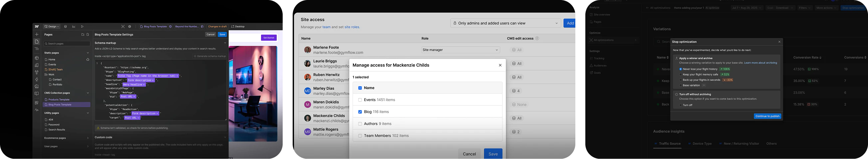The width and height of the screenshot is (868, 159).
Task: Open the Add elements plus panel
Action: pos(37,34)
